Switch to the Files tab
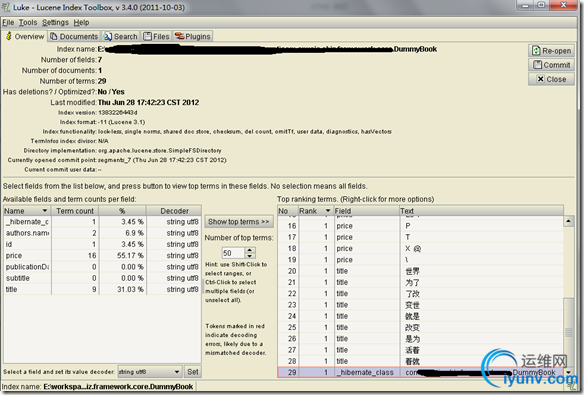 156,36
